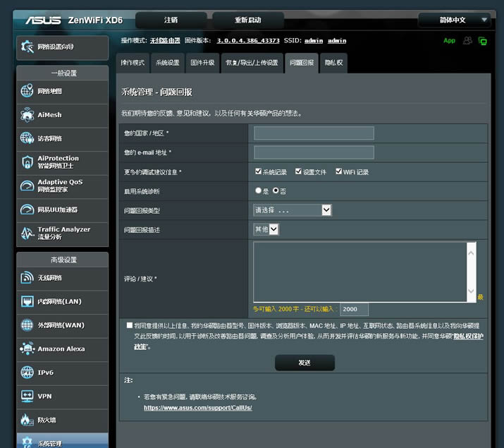Open the second admin SSID link
Viewport: 504px width, 448px height.
coord(337,40)
